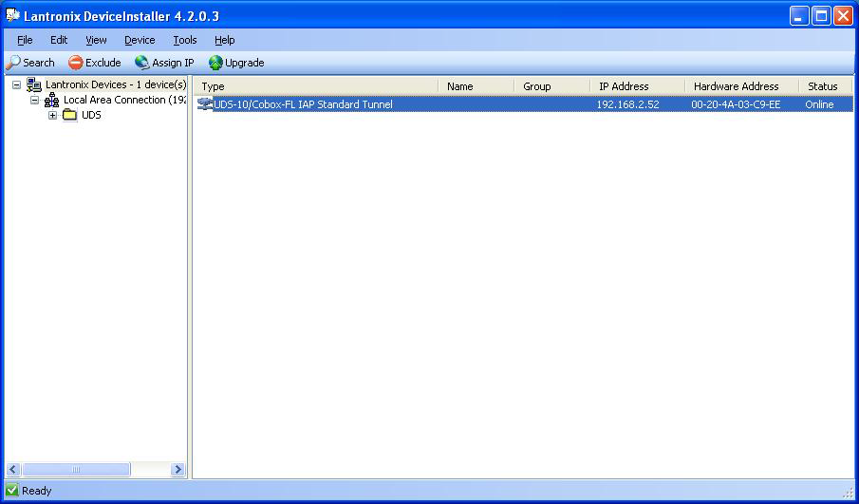Open the Tools menu
Image resolution: width=859 pixels, height=504 pixels.
[185, 40]
